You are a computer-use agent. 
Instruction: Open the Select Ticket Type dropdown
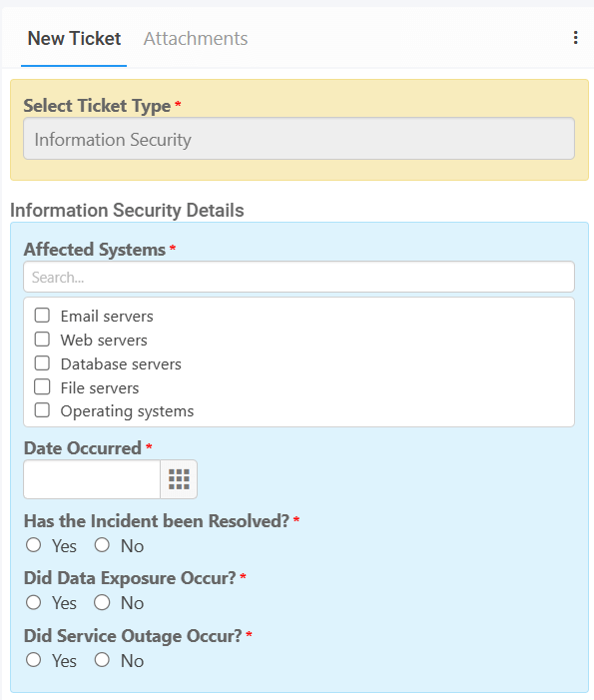pyautogui.click(x=298, y=139)
